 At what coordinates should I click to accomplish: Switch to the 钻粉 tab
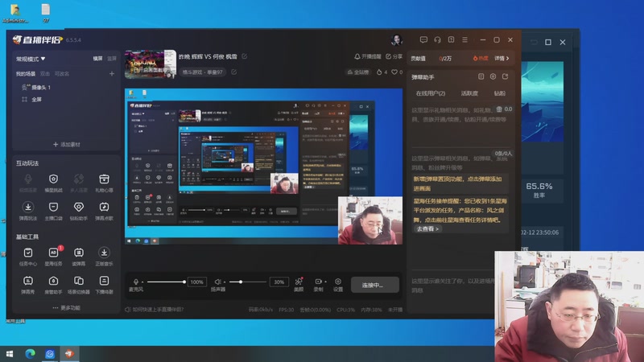(x=499, y=93)
